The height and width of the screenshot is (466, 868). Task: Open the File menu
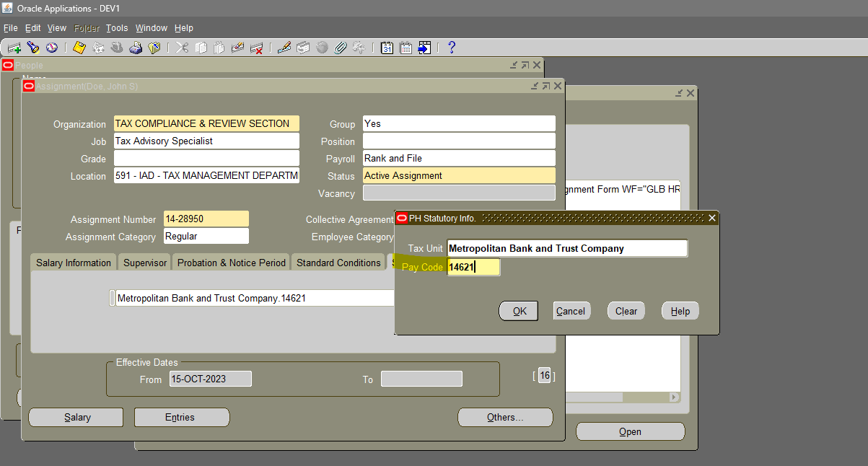[x=11, y=28]
